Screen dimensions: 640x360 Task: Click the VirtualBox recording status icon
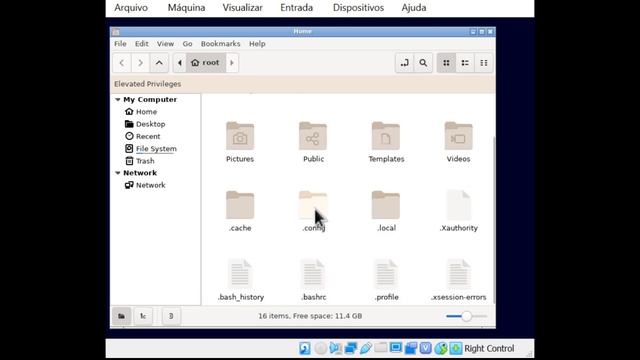point(411,348)
